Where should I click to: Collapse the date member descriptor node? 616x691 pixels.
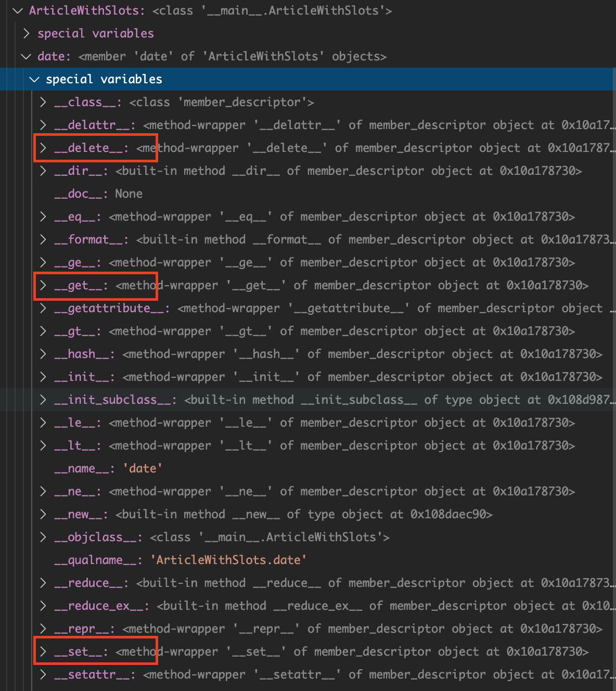pyautogui.click(x=27, y=56)
